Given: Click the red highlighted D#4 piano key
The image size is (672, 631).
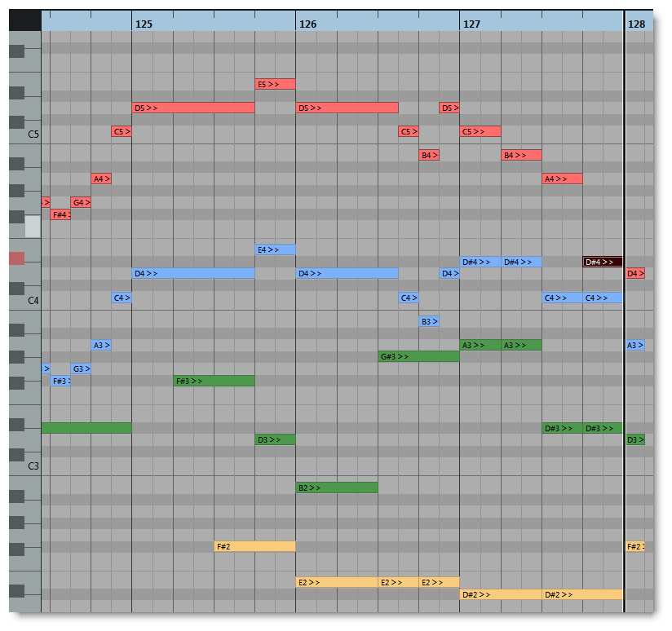Looking at the screenshot, I should 16,258.
